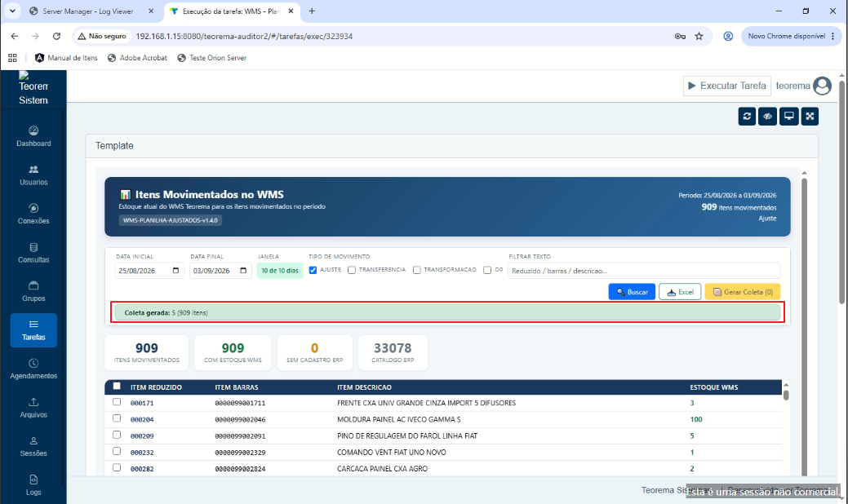Open the Dashboard sidebar icon
This screenshot has height=504, width=848.
[33, 130]
